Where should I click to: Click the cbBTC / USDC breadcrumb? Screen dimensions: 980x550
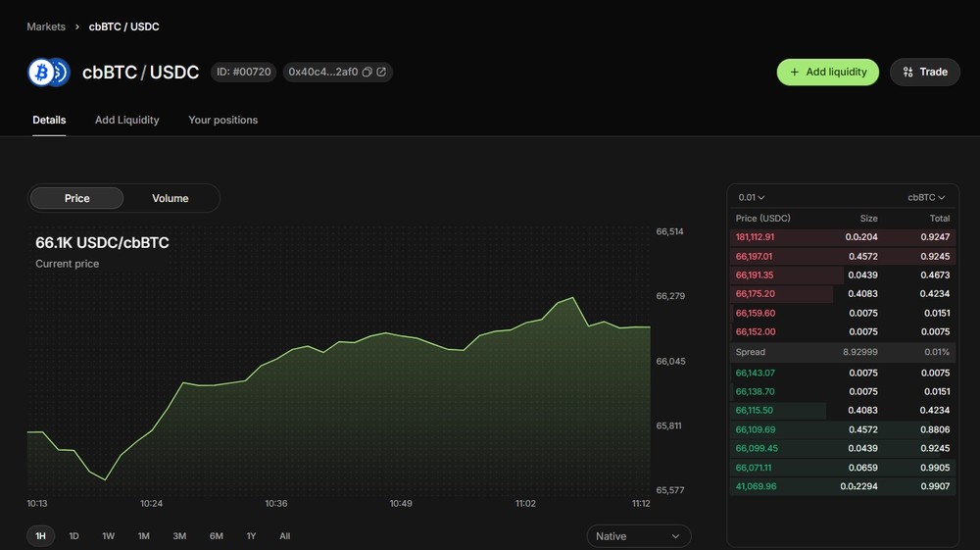click(123, 26)
